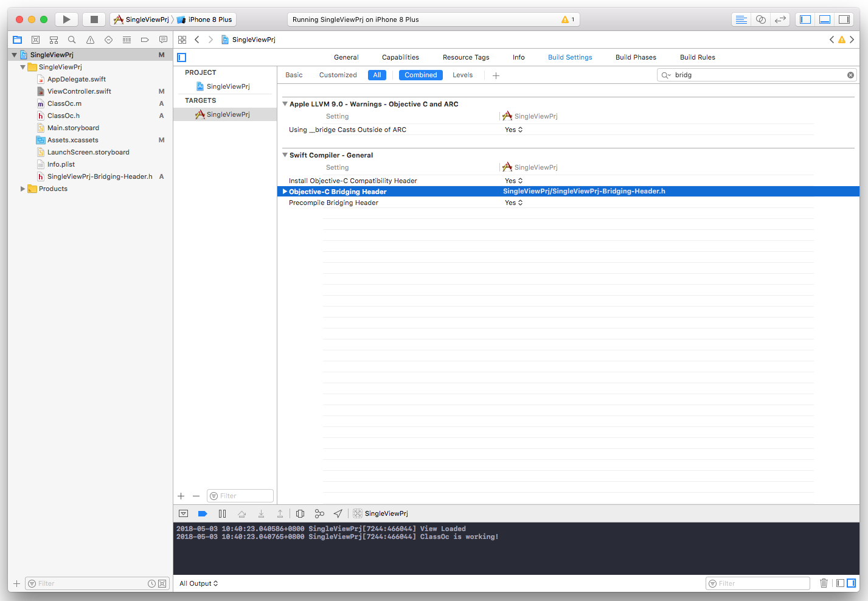This screenshot has height=601, width=868.
Task: Open the Find navigator magnifier icon
Action: [x=72, y=40]
